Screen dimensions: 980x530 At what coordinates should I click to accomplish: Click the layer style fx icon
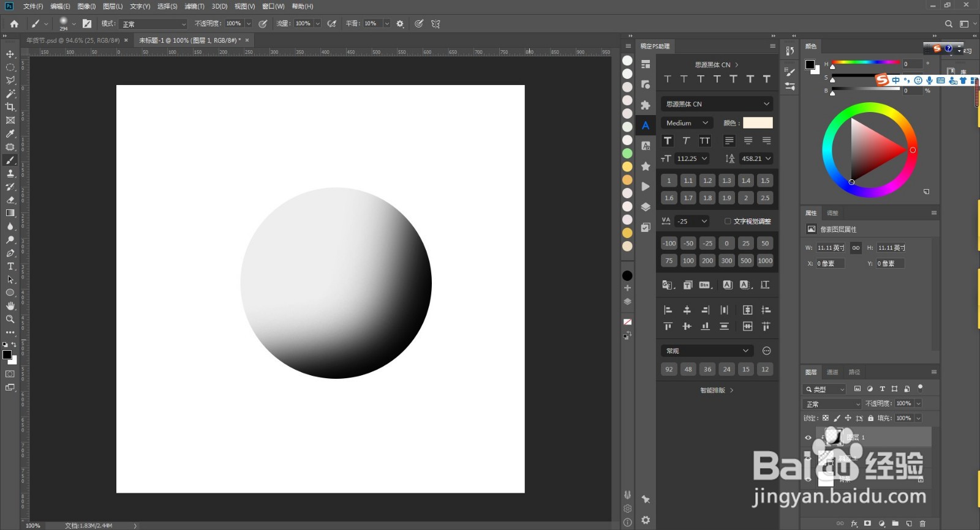(x=854, y=524)
